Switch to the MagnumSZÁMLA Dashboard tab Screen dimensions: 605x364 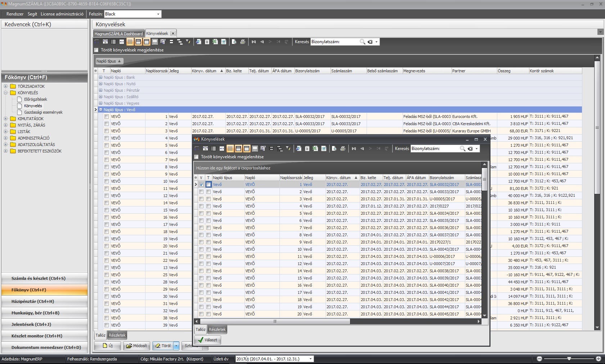(x=118, y=33)
